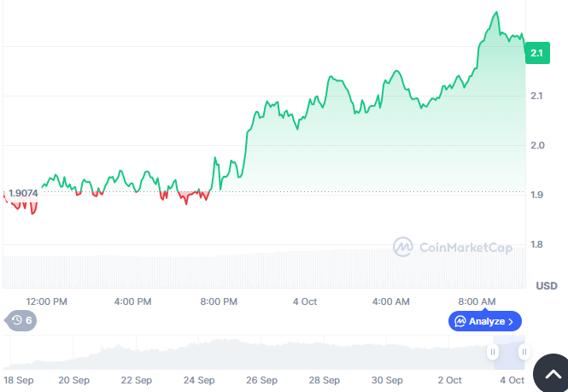Click the USD currency label

[546, 285]
